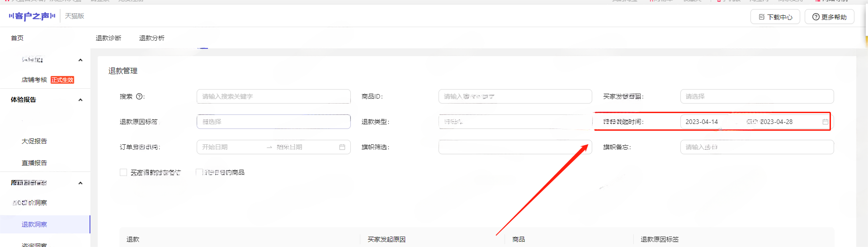Image resolution: width=868 pixels, height=247 pixels.
Task: Open 大促报告 in the sidebar
Action: [34, 141]
